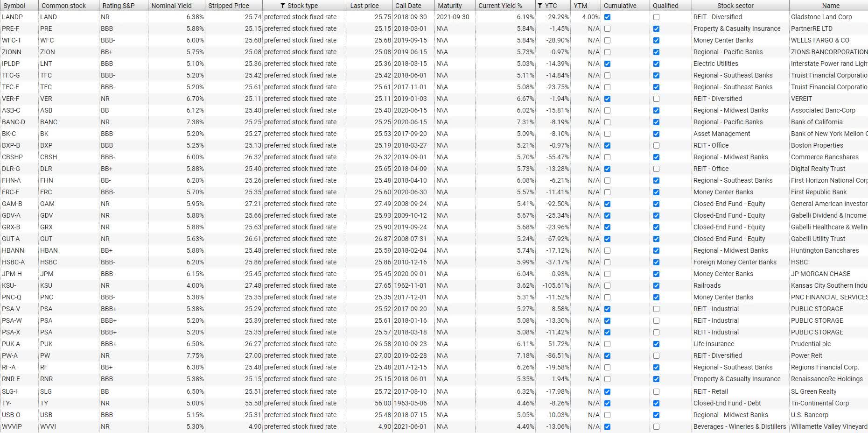
Task: Check Qualified for SLG-I row
Action: 656,391
